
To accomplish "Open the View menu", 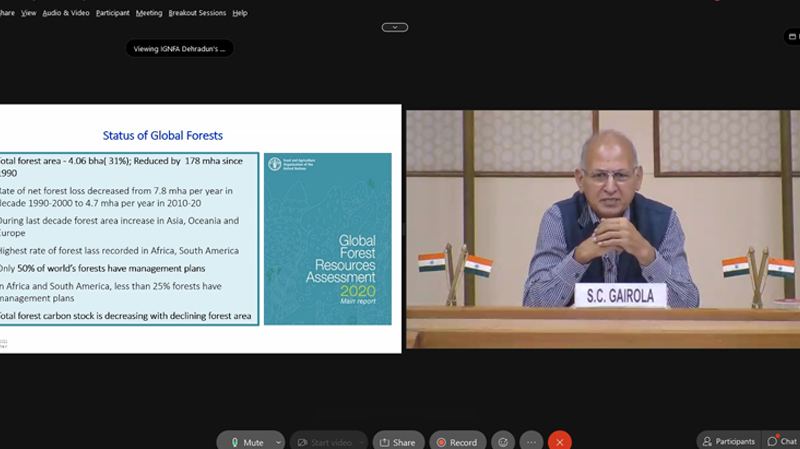I will click(x=28, y=13).
